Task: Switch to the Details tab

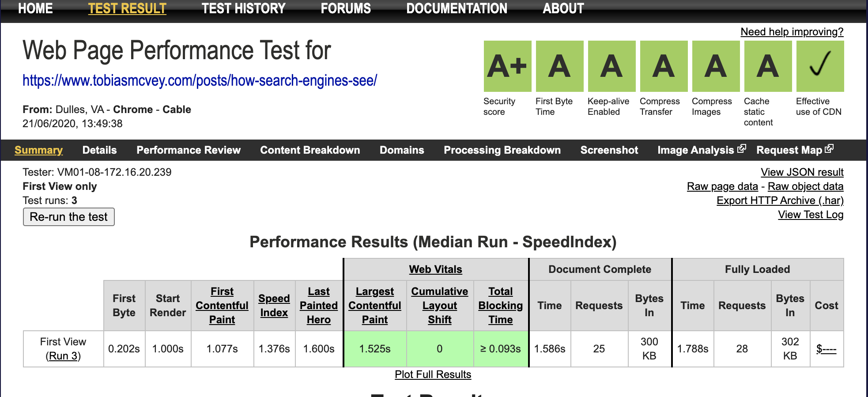Action: (x=99, y=150)
